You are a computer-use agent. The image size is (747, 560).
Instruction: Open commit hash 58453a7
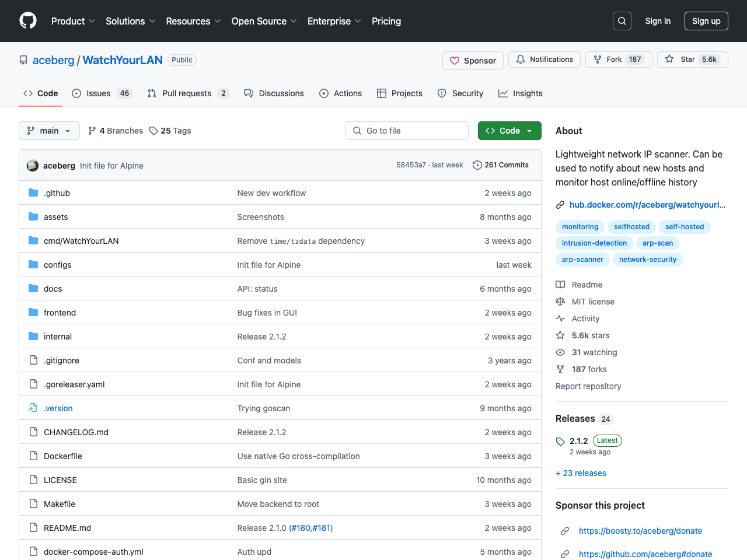(411, 165)
